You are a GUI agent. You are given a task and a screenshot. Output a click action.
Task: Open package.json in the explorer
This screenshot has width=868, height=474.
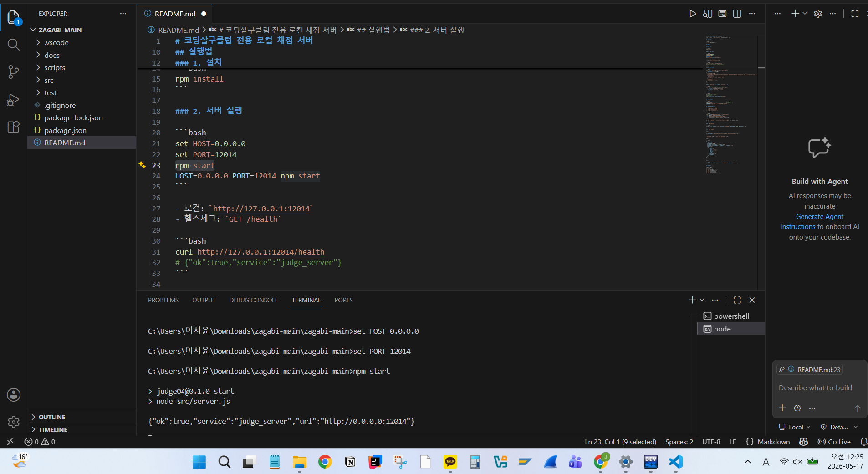pos(82,130)
